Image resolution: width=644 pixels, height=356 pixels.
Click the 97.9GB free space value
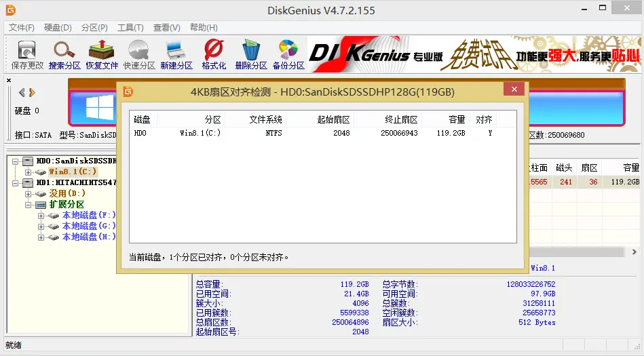pos(543,294)
